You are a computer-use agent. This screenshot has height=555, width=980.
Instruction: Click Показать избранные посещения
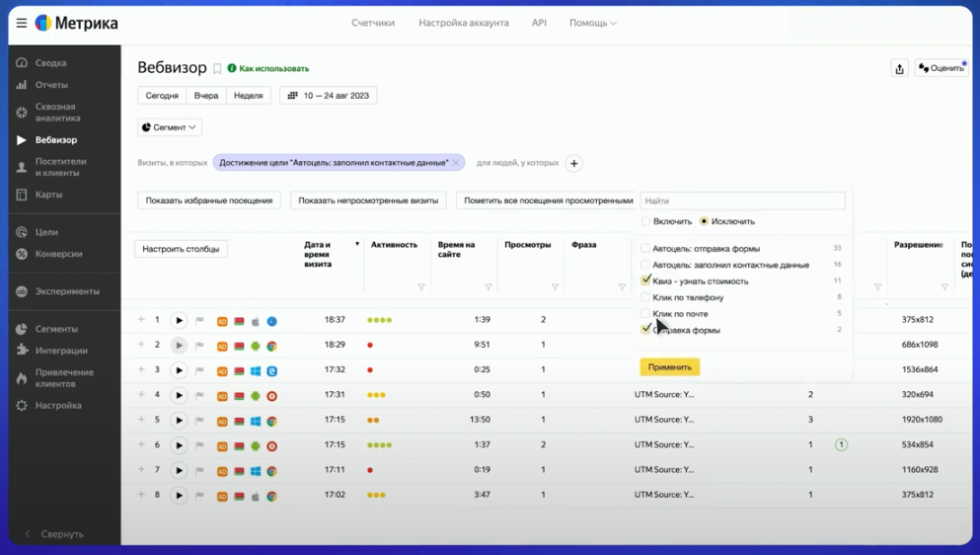(209, 200)
